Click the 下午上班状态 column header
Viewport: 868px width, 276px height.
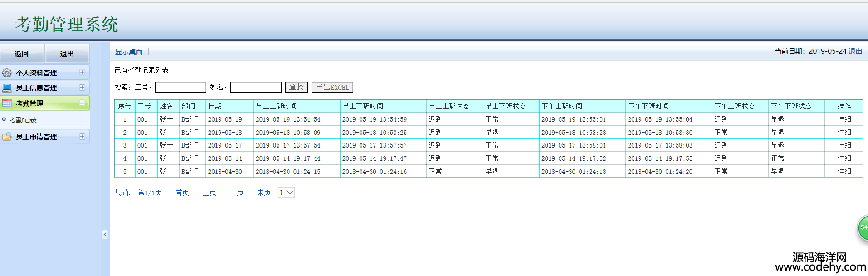click(x=741, y=106)
